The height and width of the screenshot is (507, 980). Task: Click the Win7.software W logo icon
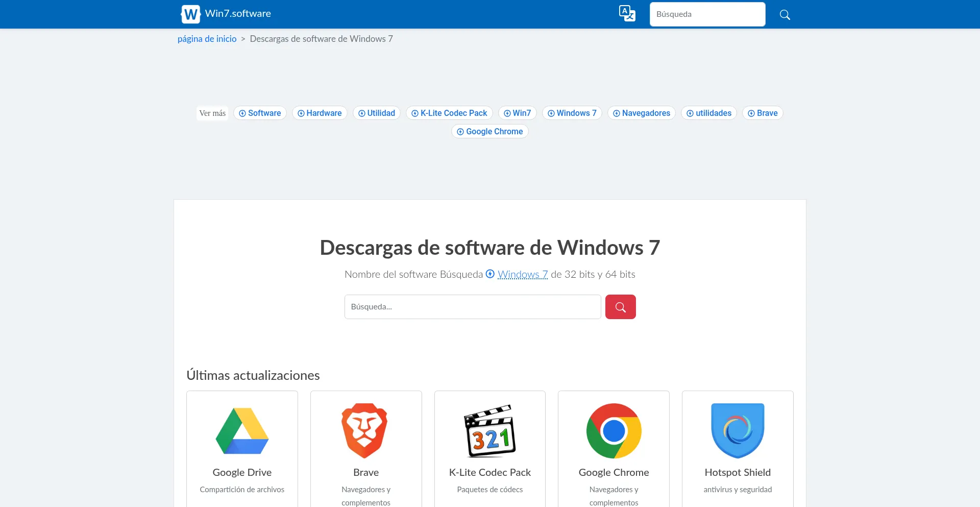point(190,14)
